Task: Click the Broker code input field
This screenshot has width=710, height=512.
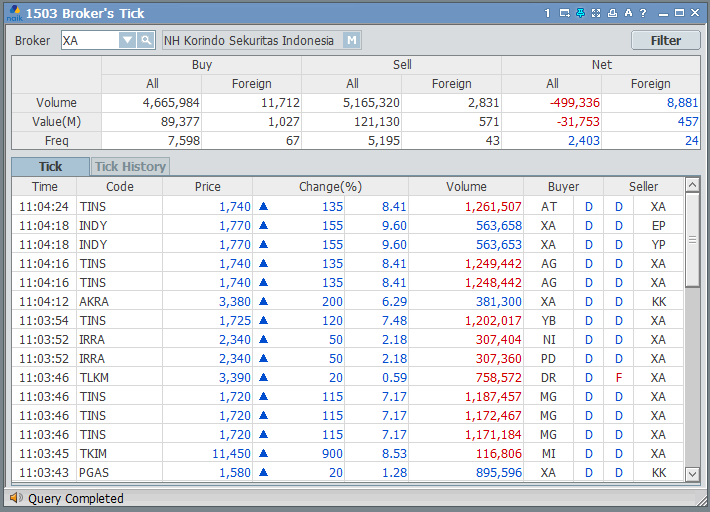Action: click(90, 40)
